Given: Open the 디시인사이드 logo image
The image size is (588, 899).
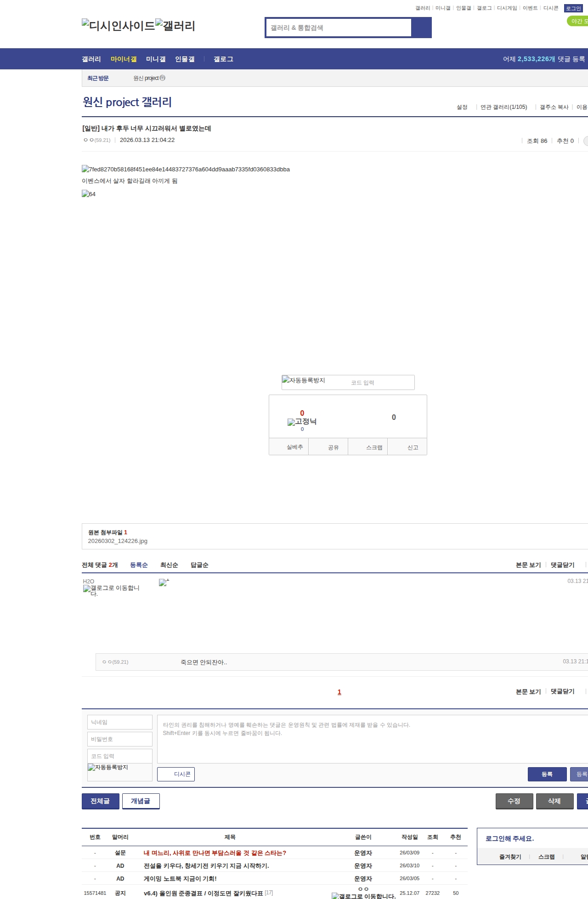Looking at the screenshot, I should pyautogui.click(x=119, y=26).
